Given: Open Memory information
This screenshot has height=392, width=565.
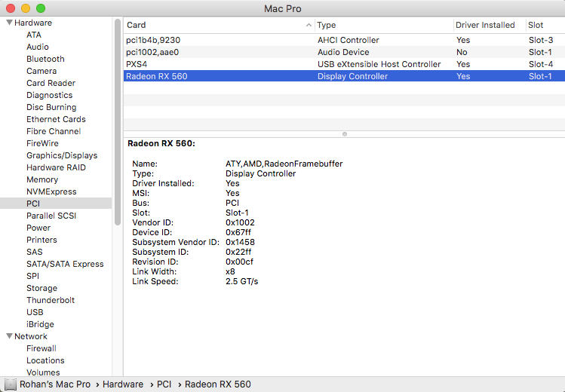Looking at the screenshot, I should (x=42, y=179).
